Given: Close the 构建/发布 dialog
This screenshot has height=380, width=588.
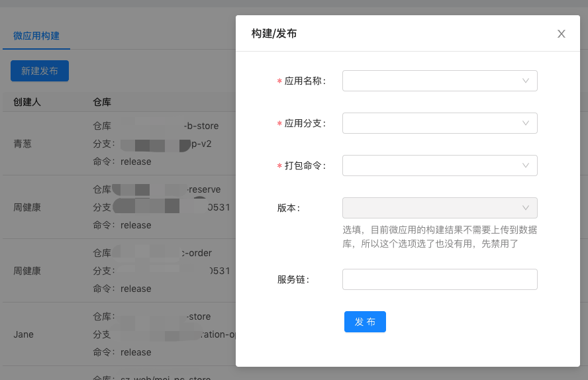Looking at the screenshot, I should pyautogui.click(x=561, y=34).
